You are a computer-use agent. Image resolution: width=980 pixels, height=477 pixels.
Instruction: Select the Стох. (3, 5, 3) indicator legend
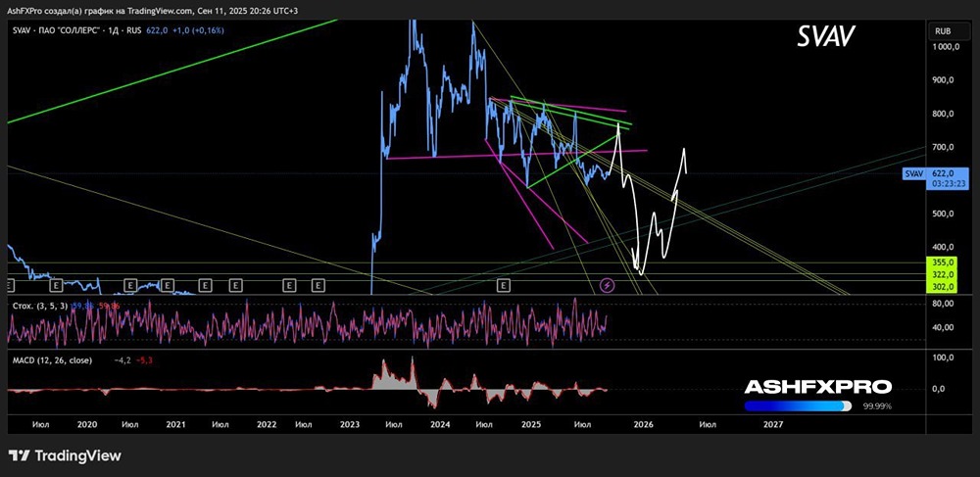42,306
